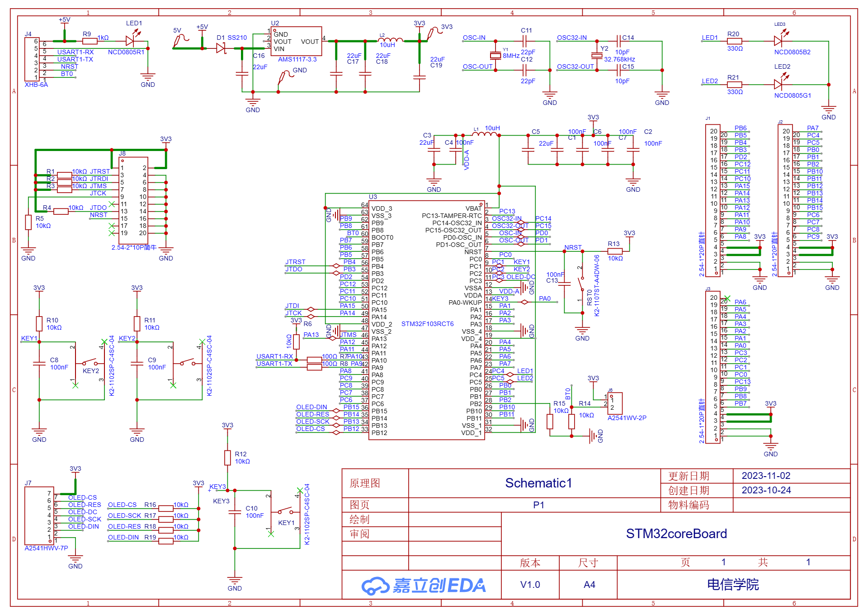The image size is (868, 615).
Task: Click the RST0 reset switch symbol
Action: pyautogui.click(x=580, y=285)
